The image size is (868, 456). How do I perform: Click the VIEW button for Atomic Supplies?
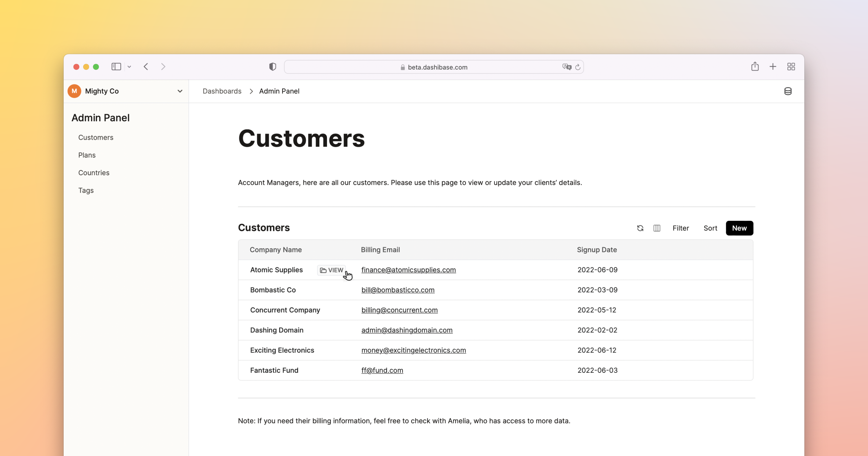(331, 270)
